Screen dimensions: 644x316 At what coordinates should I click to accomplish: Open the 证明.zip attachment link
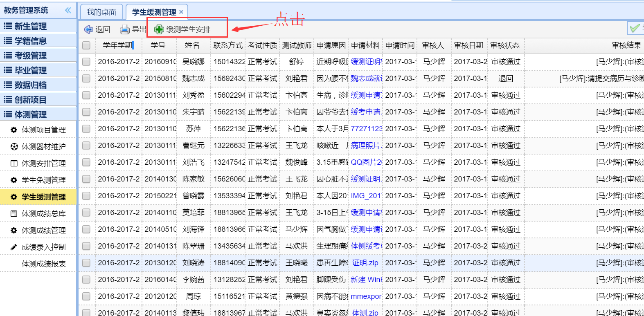click(x=365, y=263)
